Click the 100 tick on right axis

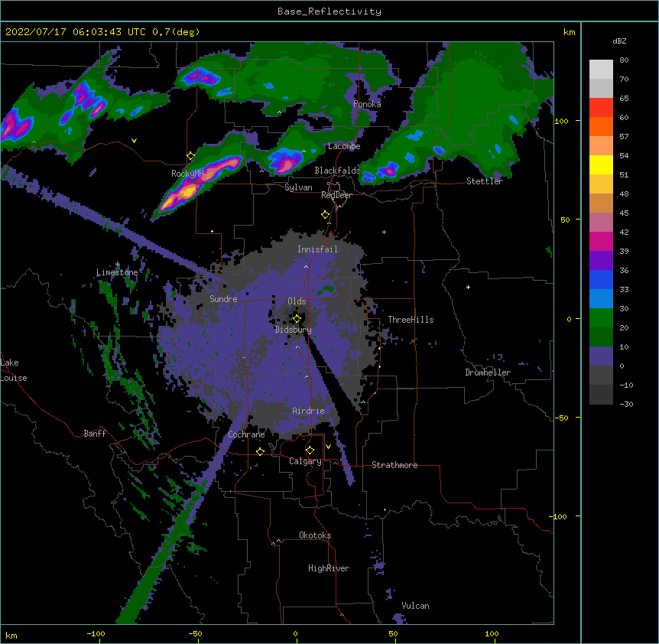561,121
